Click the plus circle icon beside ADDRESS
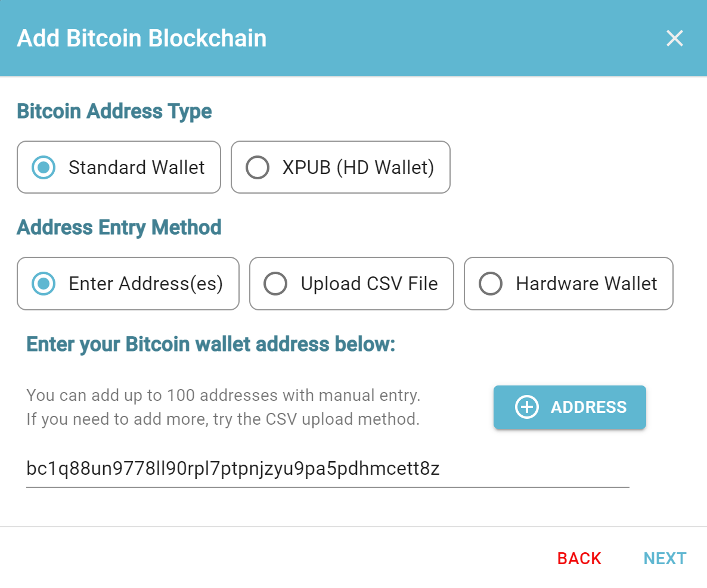 click(x=527, y=407)
